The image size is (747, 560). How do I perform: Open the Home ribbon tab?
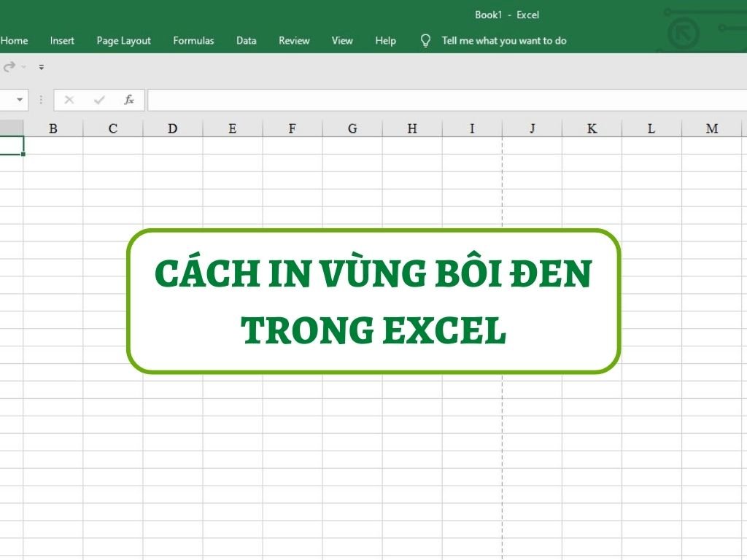coord(14,41)
